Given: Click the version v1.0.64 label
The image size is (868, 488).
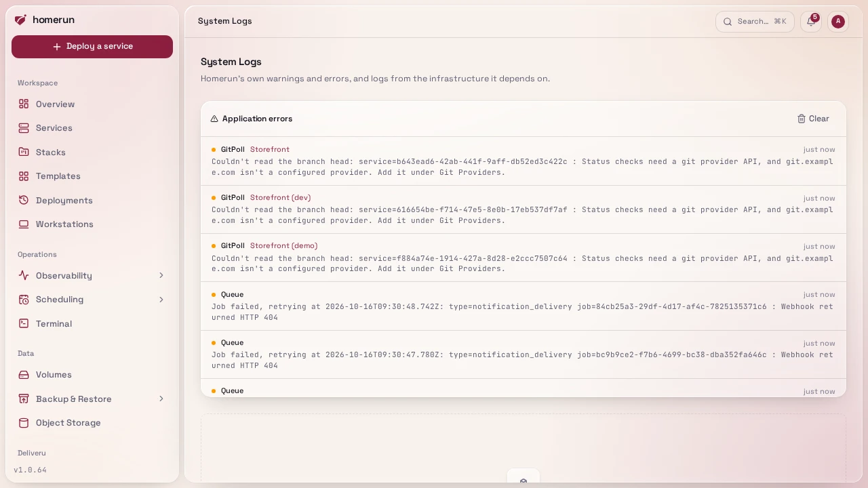Looking at the screenshot, I should tap(31, 470).
